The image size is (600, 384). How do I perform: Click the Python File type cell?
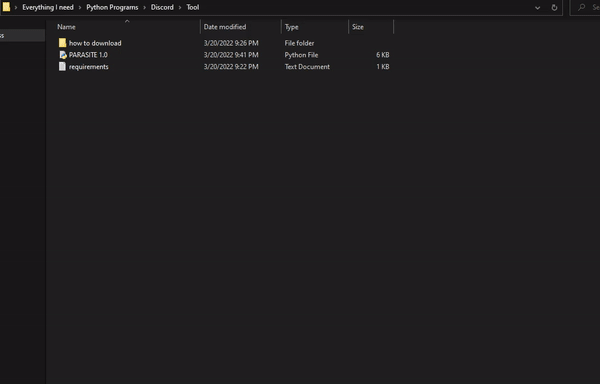coord(301,55)
